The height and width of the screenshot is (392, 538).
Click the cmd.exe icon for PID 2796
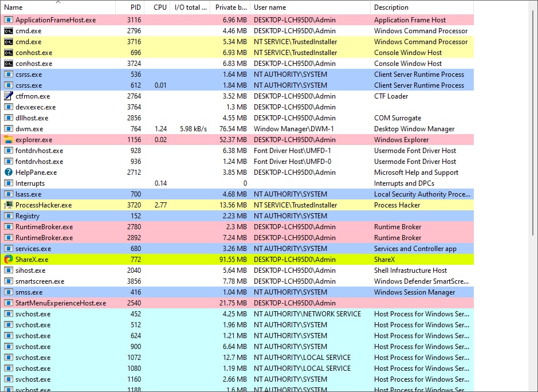click(9, 31)
